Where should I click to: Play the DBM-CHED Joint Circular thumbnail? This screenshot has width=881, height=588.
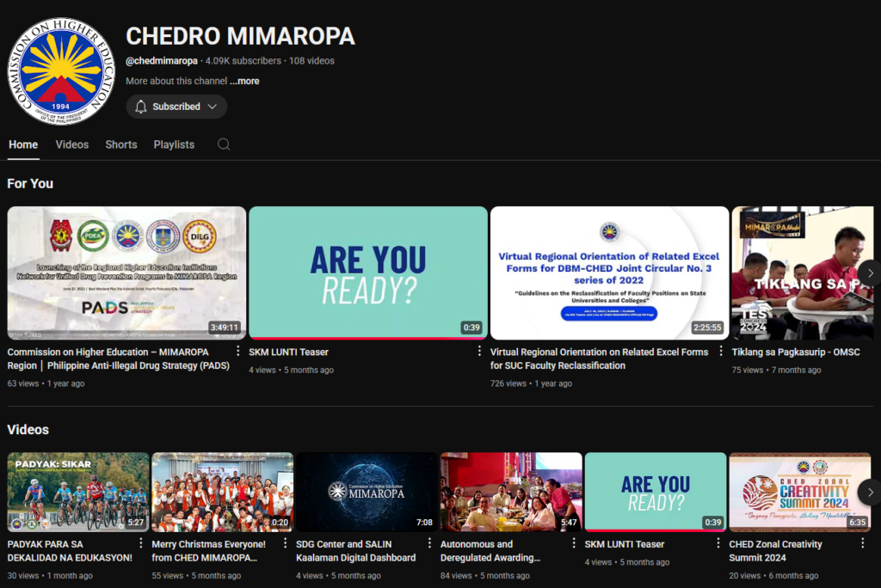tap(610, 273)
